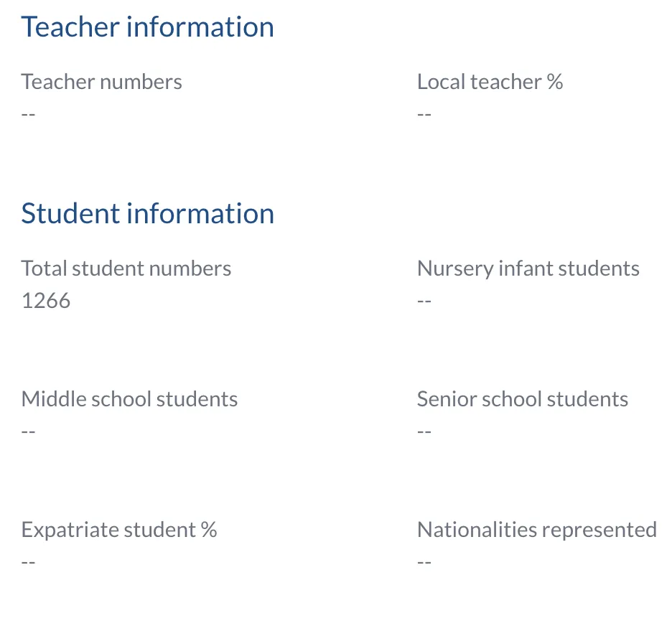Click the dashes under Expatriate student %

coord(28,561)
